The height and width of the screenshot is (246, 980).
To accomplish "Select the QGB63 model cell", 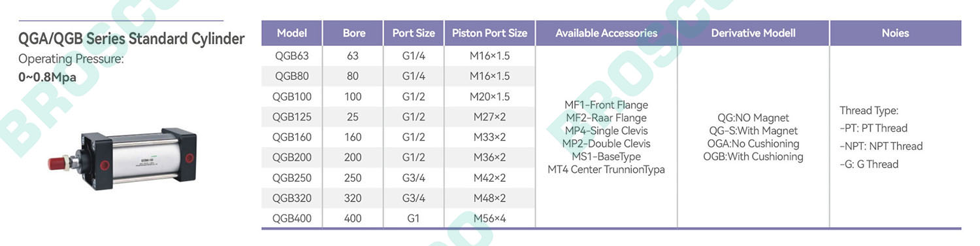I will coord(292,56).
